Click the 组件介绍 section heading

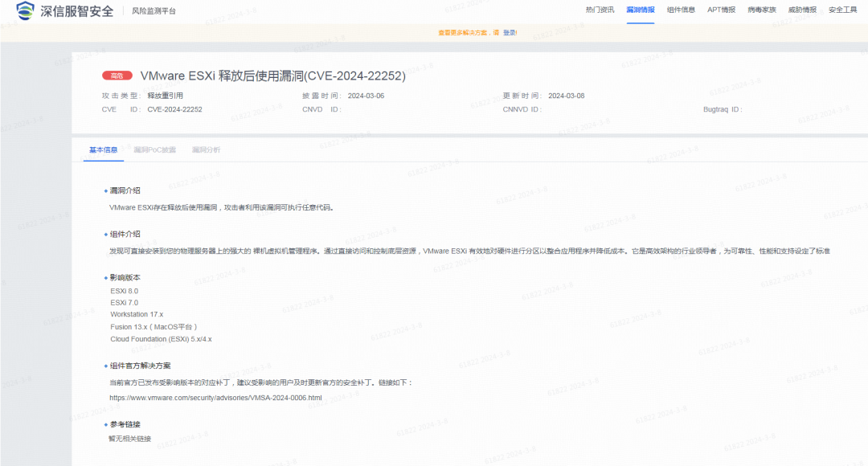coord(125,234)
